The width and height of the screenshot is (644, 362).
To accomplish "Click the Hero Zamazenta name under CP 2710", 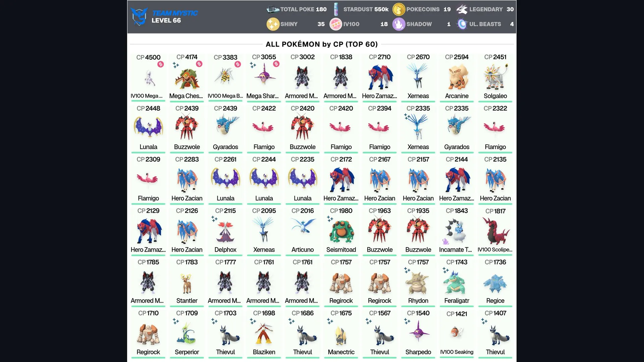I will coord(380,96).
